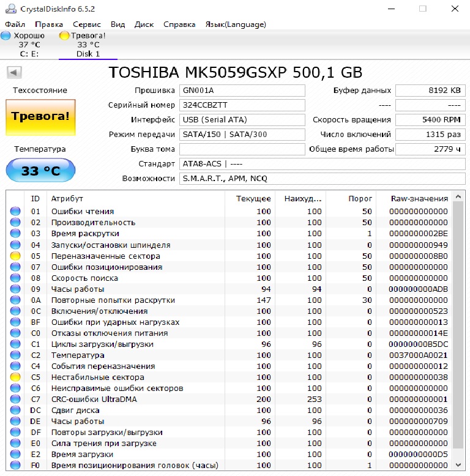Click blue status icon for C0 Отказы отключения питания
This screenshot has width=470, height=476.
15,333
